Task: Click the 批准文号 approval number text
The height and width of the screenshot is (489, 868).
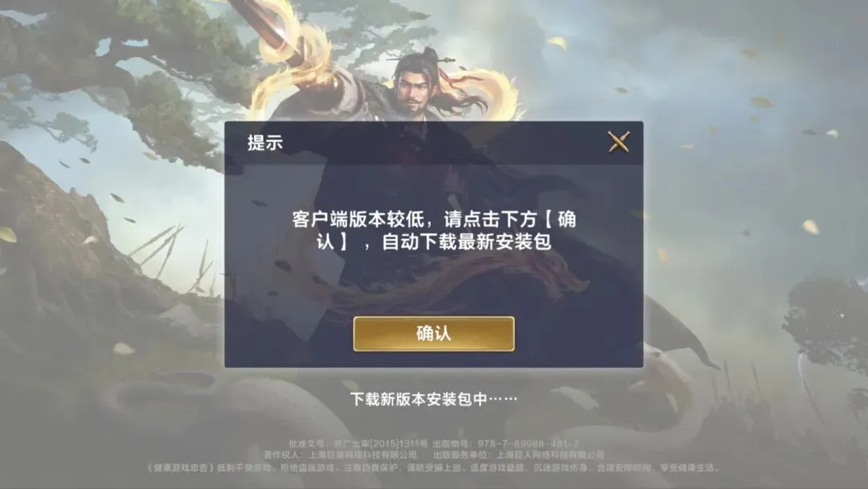Action: click(358, 444)
